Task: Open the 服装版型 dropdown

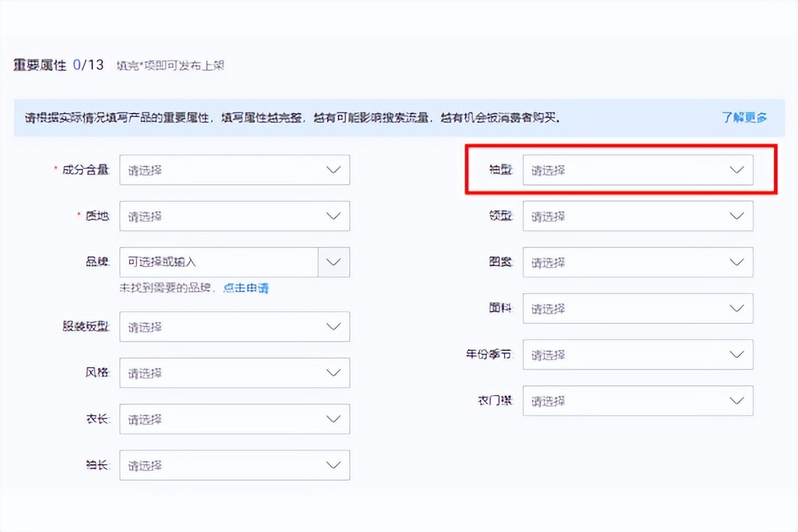Action: [x=234, y=327]
